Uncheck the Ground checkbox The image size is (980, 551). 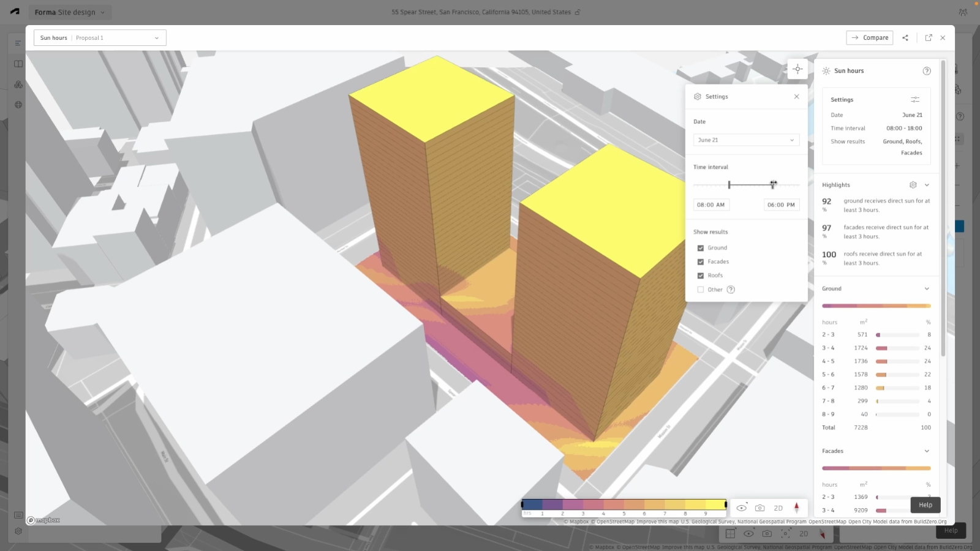[701, 248]
